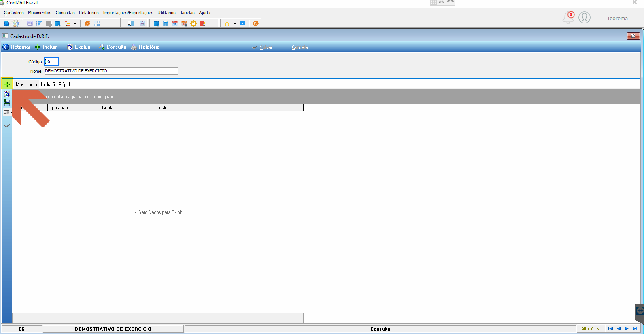This screenshot has height=334, width=644.
Task: Open the Ajuda menu
Action: (x=204, y=13)
